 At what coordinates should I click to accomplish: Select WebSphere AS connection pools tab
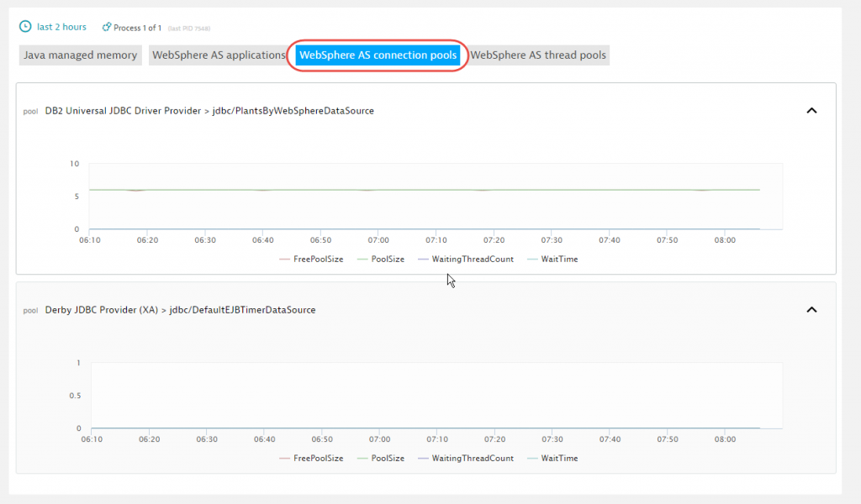[378, 55]
